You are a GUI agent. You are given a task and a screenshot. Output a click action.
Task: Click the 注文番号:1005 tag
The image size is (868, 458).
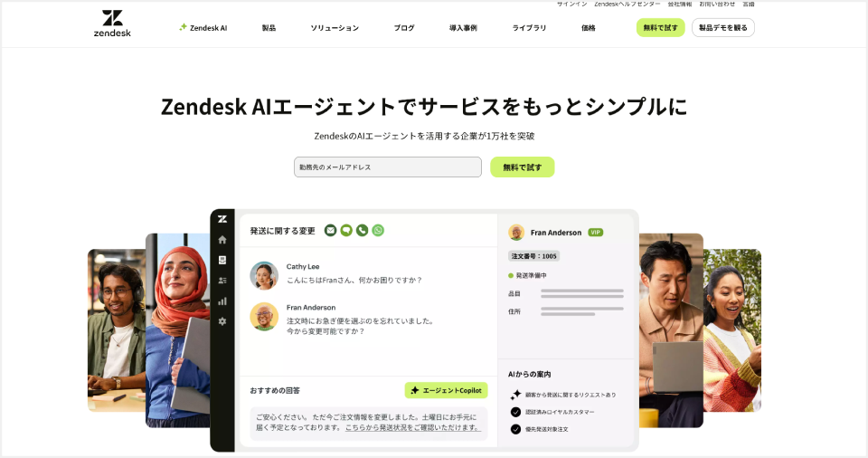point(533,256)
